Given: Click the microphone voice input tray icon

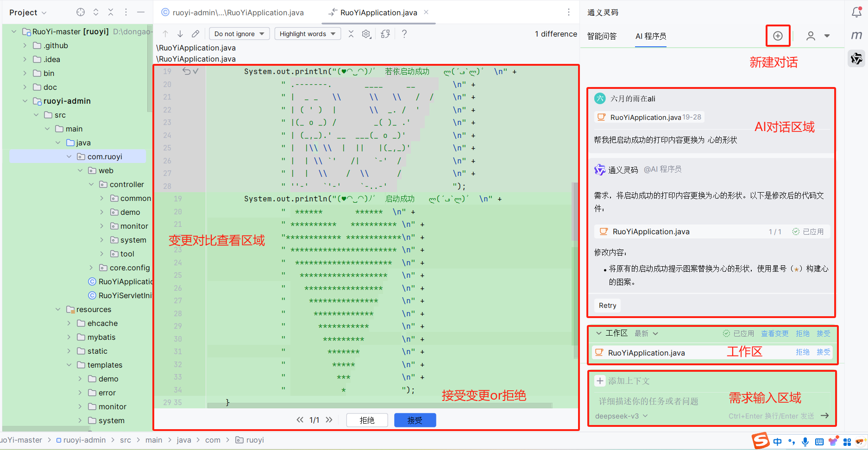Looking at the screenshot, I should click(x=805, y=442).
